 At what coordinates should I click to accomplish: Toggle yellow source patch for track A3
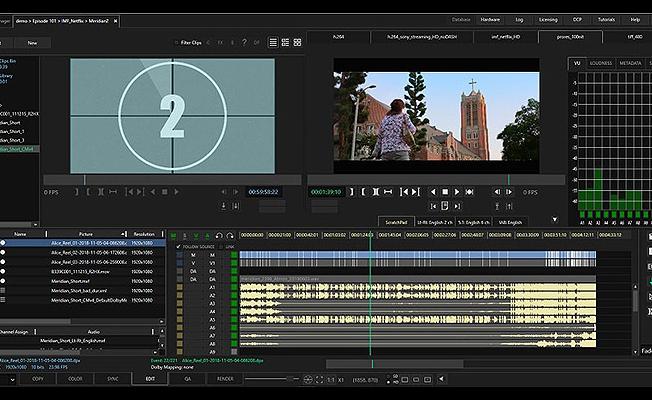coord(180,304)
